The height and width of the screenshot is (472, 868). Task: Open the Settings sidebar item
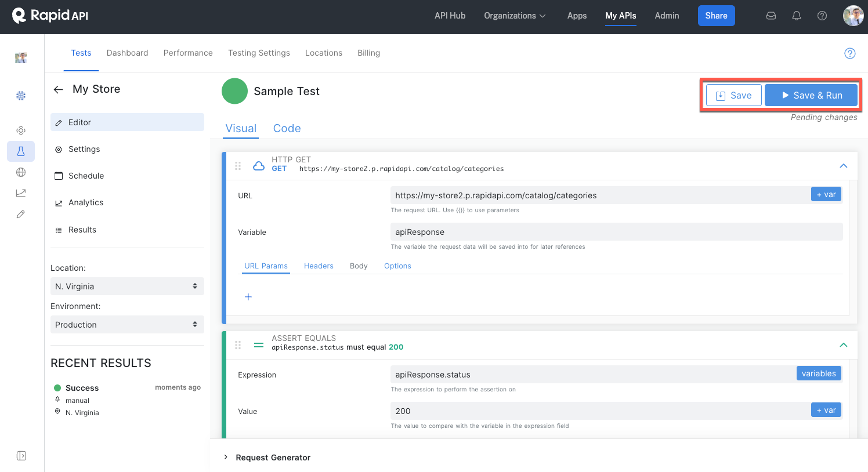click(127, 149)
